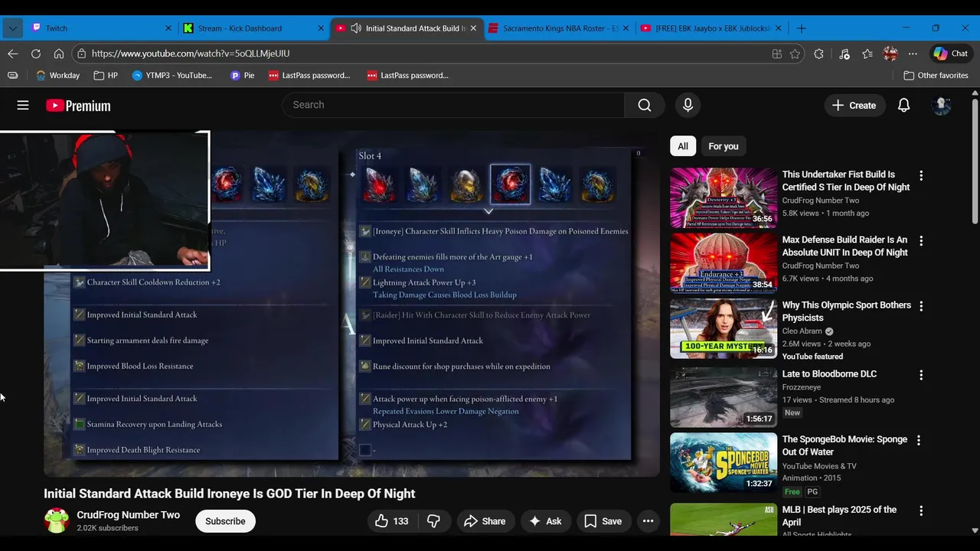Go back with the browser back arrow
This screenshot has width=980, height=551.
point(12,54)
